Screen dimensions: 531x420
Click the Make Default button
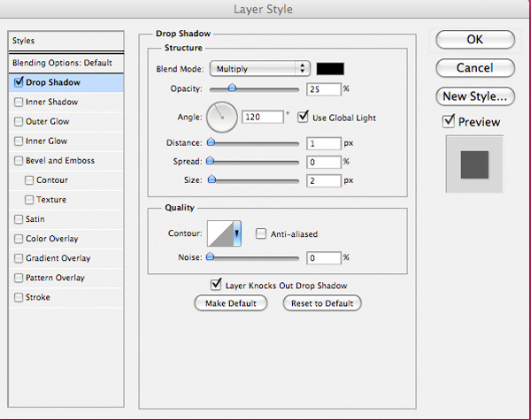(x=231, y=303)
